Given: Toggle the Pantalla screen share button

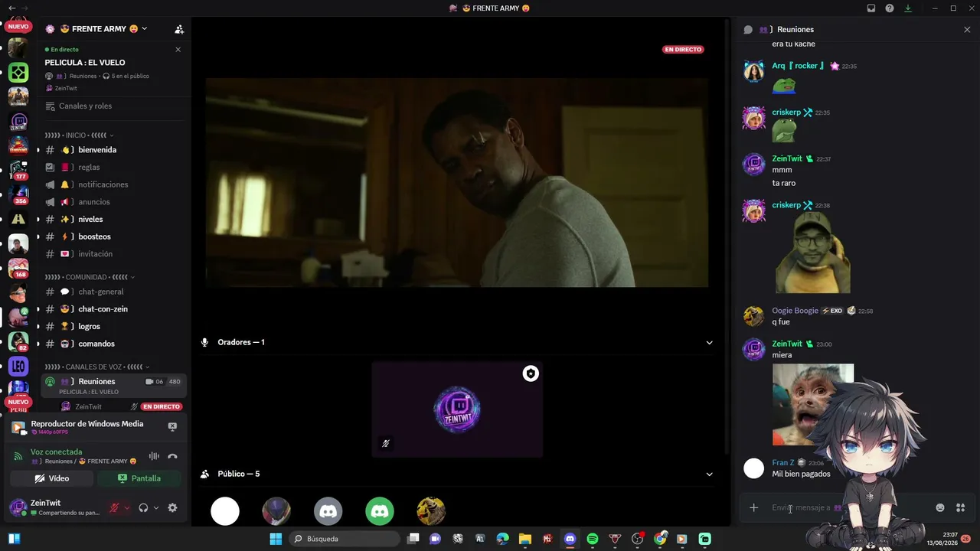Looking at the screenshot, I should coord(139,478).
